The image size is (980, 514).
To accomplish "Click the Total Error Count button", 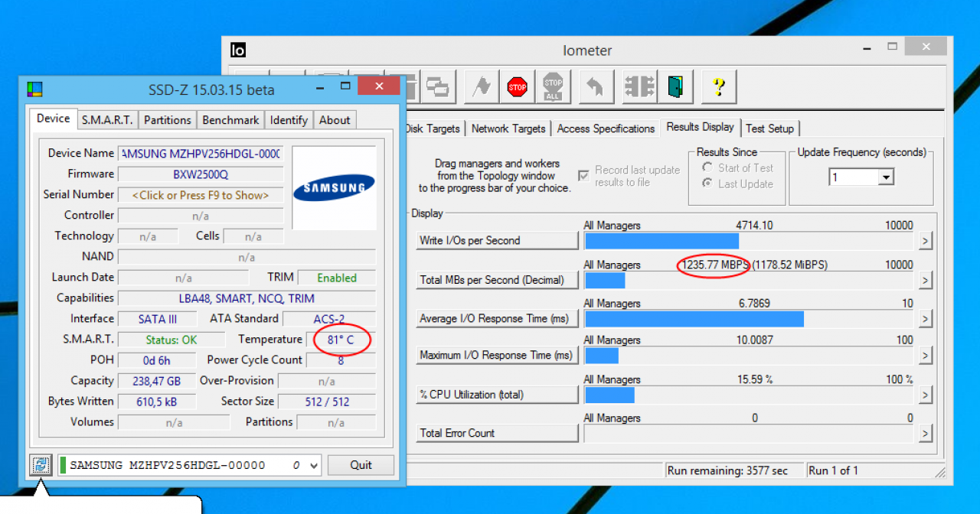I will [497, 433].
